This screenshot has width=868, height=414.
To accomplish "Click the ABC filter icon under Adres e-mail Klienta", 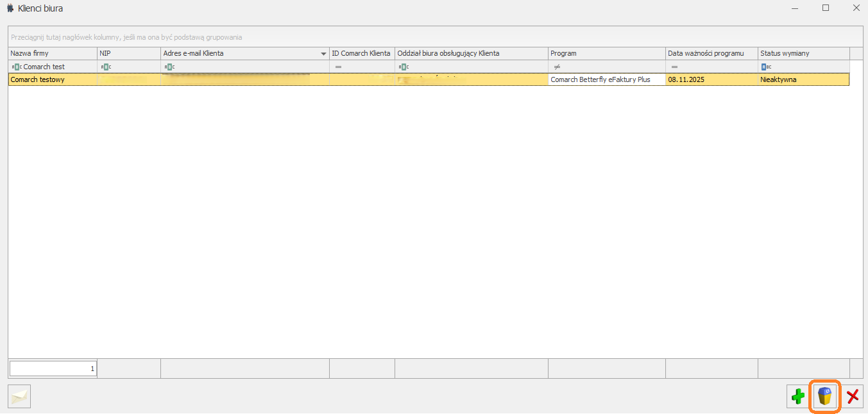I will (x=169, y=67).
